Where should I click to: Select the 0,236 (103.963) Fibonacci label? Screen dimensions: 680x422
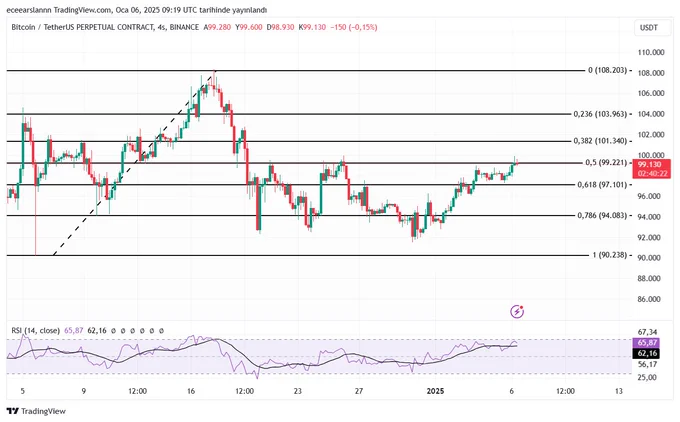[600, 114]
